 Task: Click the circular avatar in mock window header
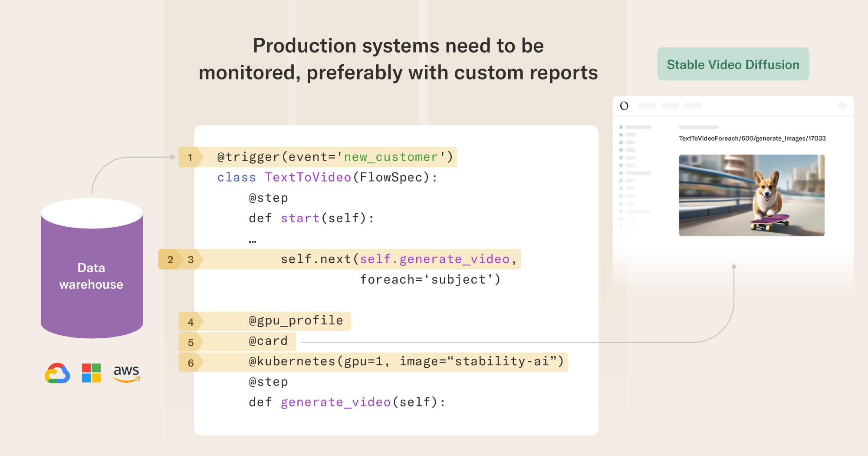click(x=842, y=106)
